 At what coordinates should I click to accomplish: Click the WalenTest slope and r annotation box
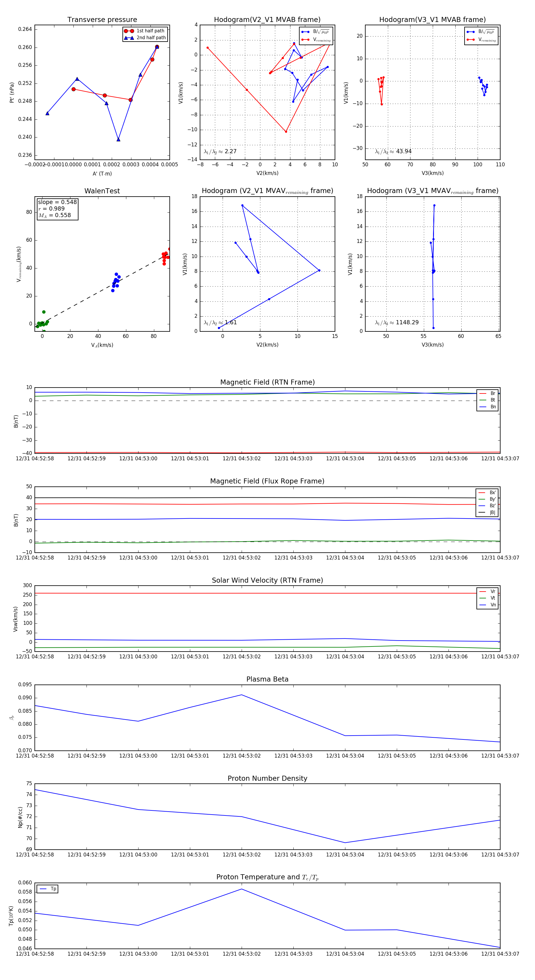pyautogui.click(x=57, y=208)
